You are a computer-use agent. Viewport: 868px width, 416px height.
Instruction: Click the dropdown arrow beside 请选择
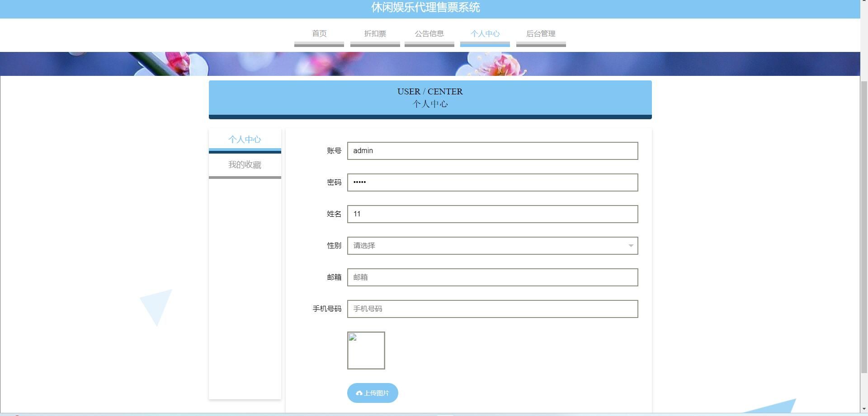point(631,246)
